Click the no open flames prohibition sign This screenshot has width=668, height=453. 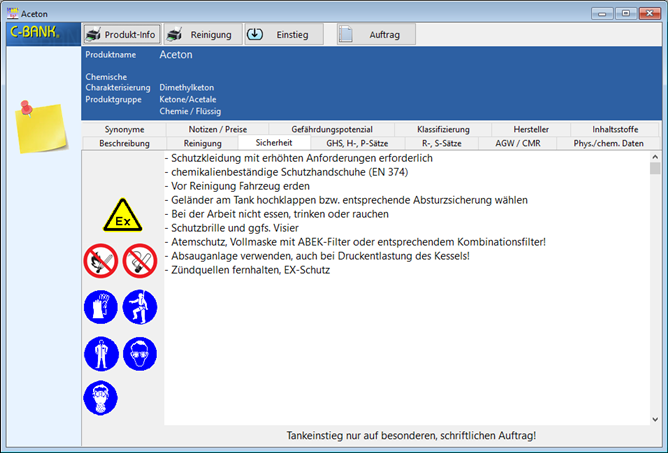click(x=101, y=261)
